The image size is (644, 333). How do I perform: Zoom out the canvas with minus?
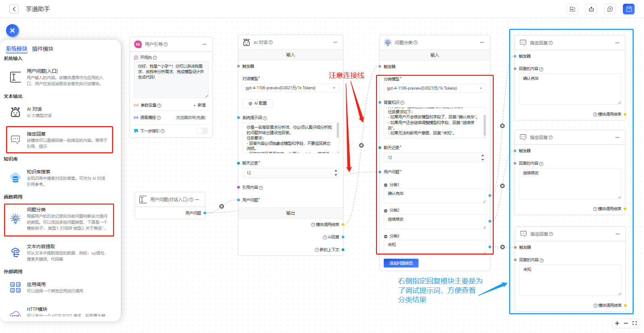click(626, 323)
